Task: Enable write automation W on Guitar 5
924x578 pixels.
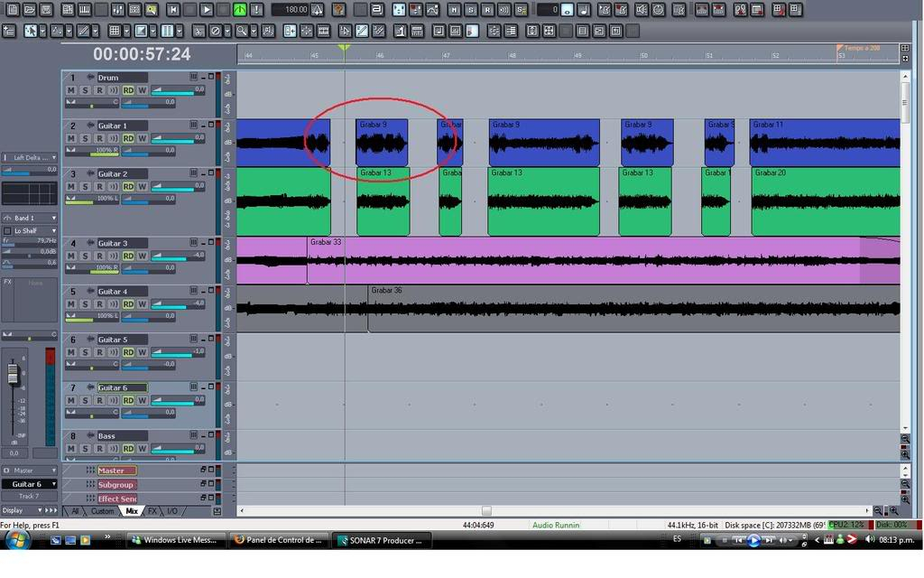Action: tap(142, 353)
